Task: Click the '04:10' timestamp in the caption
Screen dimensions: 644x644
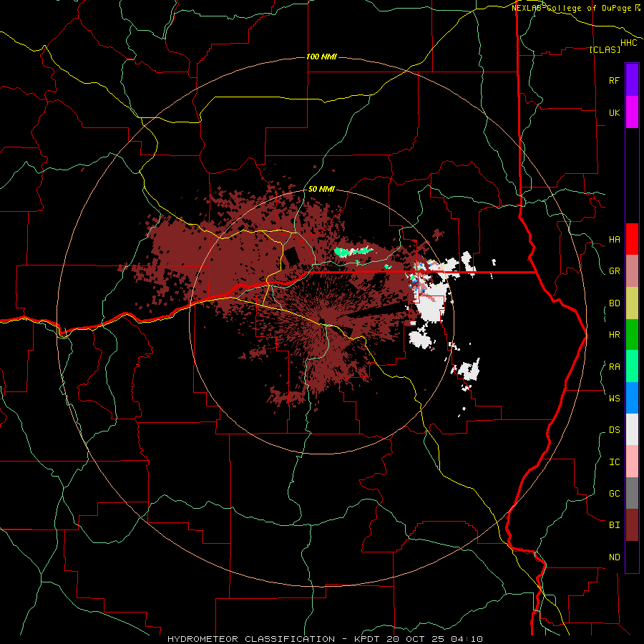Action: 467,639
